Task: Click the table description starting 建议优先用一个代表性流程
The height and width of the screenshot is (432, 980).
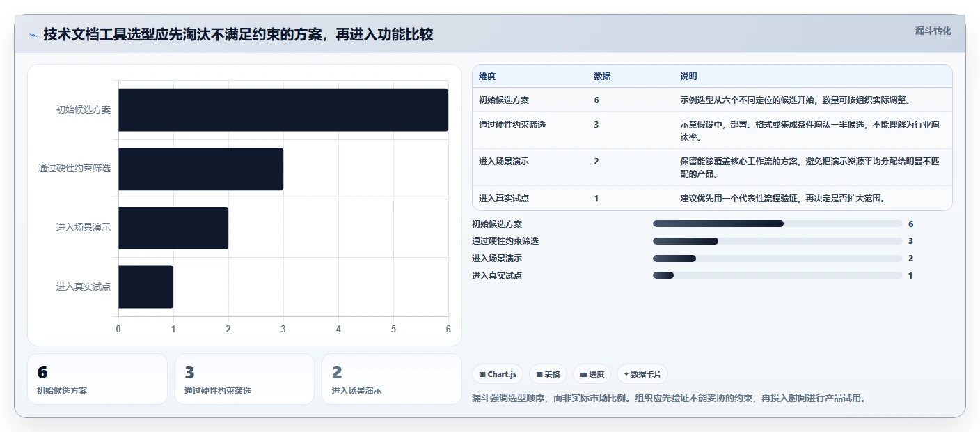Action: 782,199
